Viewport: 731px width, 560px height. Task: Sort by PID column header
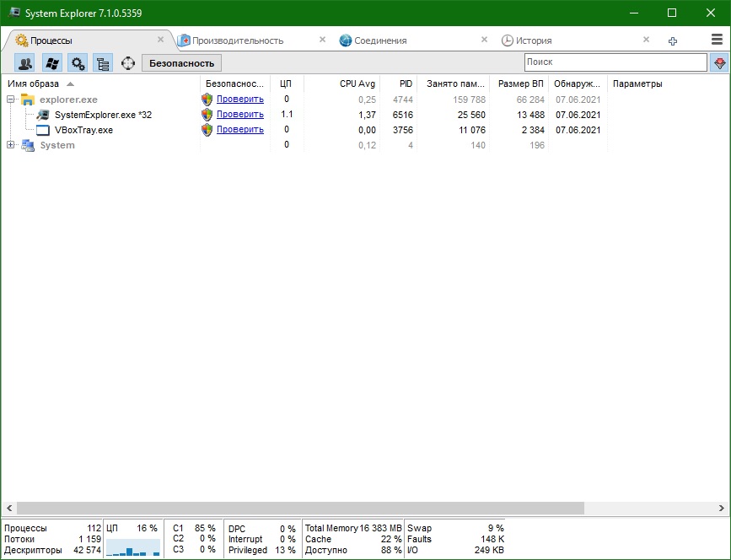(x=398, y=84)
